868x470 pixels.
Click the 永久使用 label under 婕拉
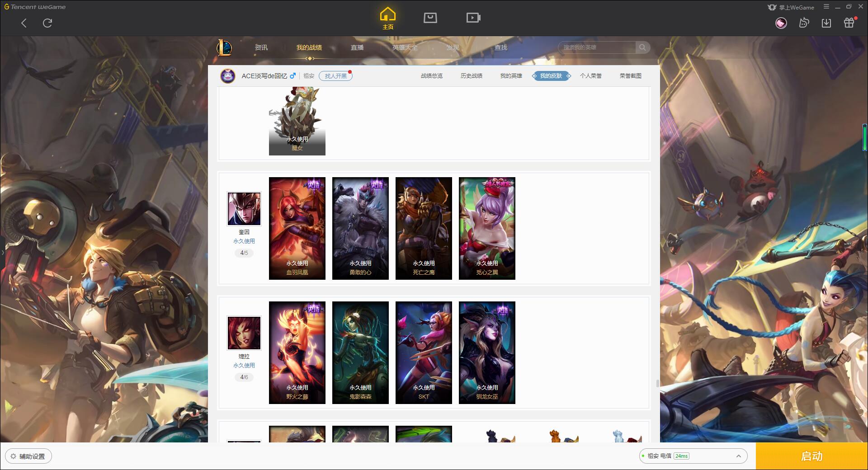244,366
